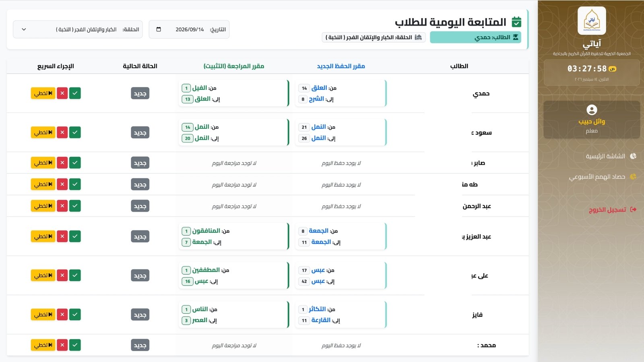Click جديد status badge in على row

140,276
